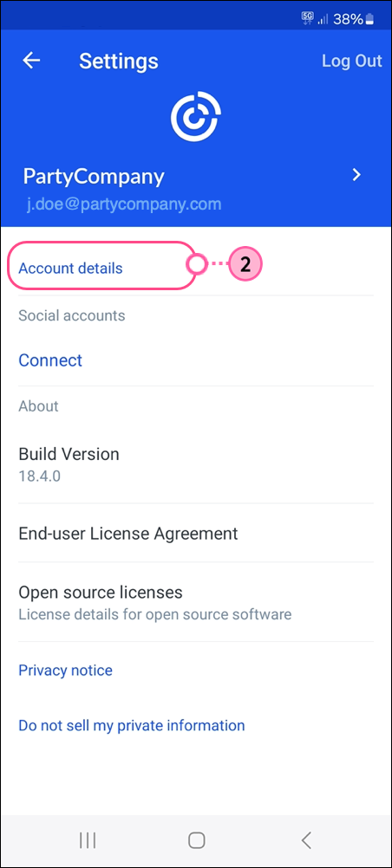The height and width of the screenshot is (868, 392).
Task: Open Open source licenses entry
Action: click(196, 602)
